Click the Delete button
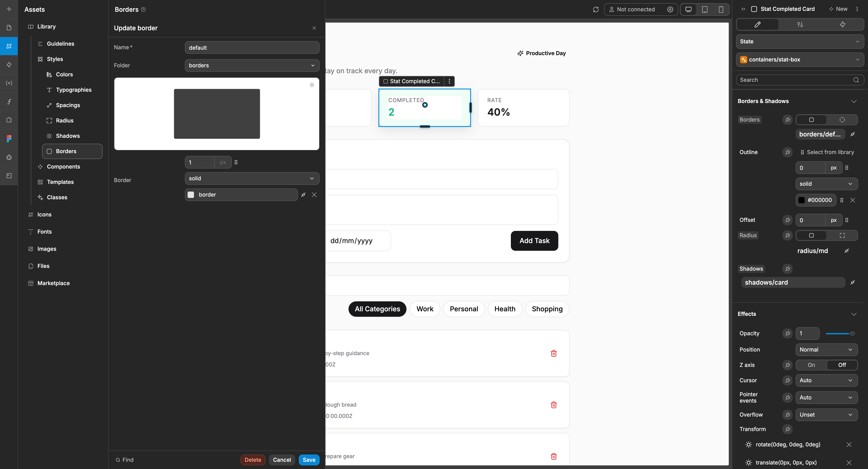The width and height of the screenshot is (868, 469). [253, 460]
